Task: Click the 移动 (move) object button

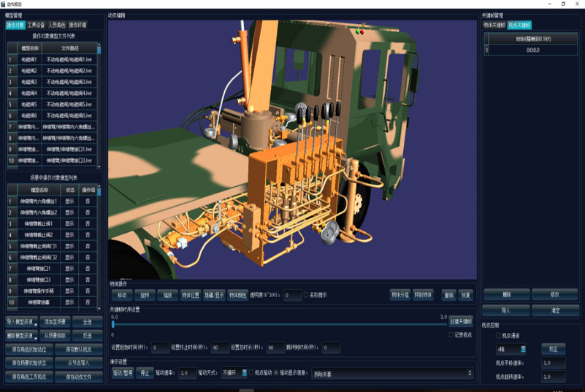Action: coord(121,296)
